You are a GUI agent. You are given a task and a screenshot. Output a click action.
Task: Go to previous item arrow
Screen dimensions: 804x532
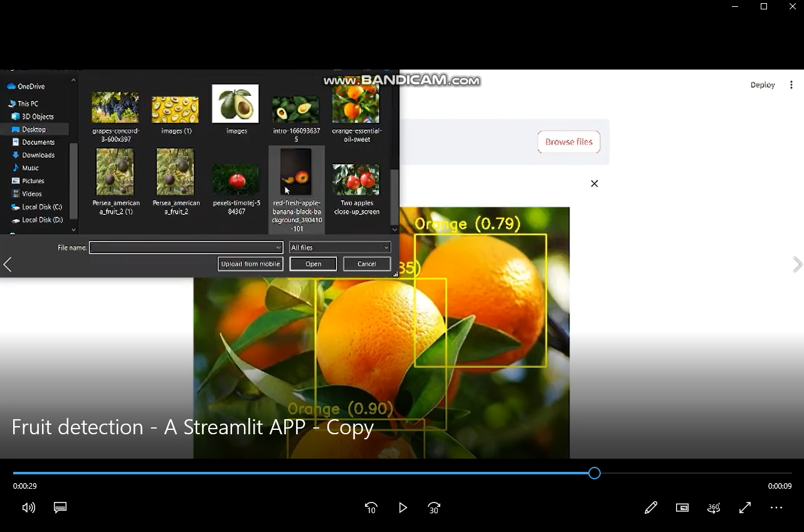pos(8,264)
